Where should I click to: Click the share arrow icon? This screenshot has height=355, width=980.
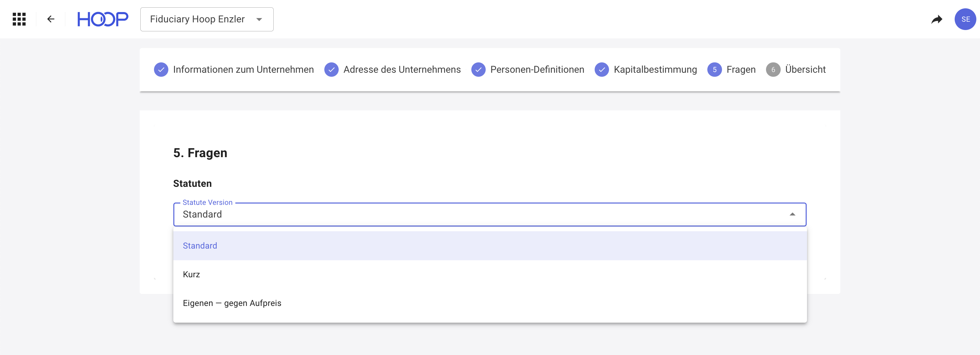(x=936, y=19)
